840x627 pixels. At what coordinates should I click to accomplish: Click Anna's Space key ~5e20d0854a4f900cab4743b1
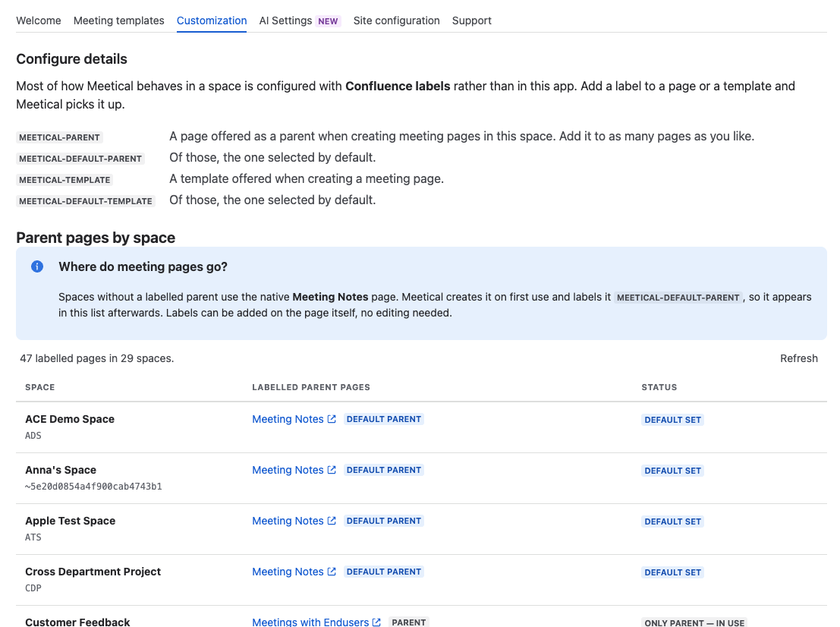pyautogui.click(x=93, y=487)
